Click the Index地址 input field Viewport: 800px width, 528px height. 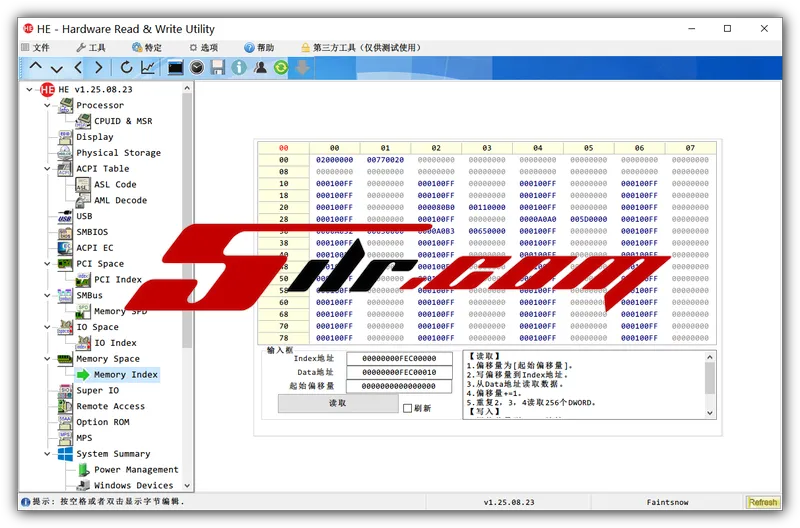(399, 358)
